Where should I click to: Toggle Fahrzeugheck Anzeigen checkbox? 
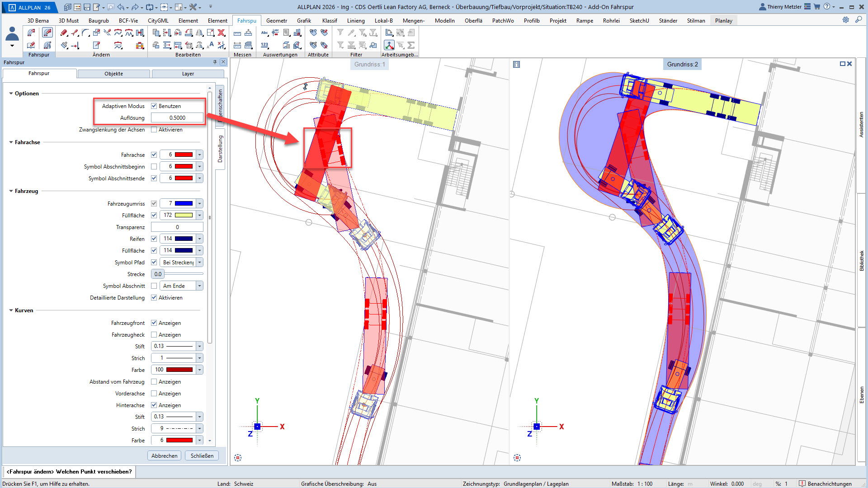[x=154, y=335]
